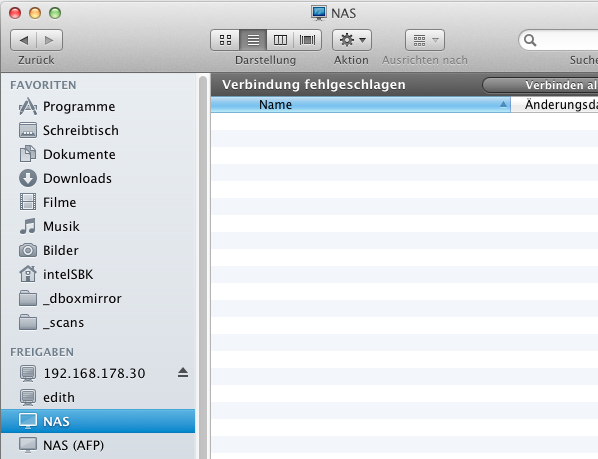Switch to column view mode

pyautogui.click(x=280, y=40)
